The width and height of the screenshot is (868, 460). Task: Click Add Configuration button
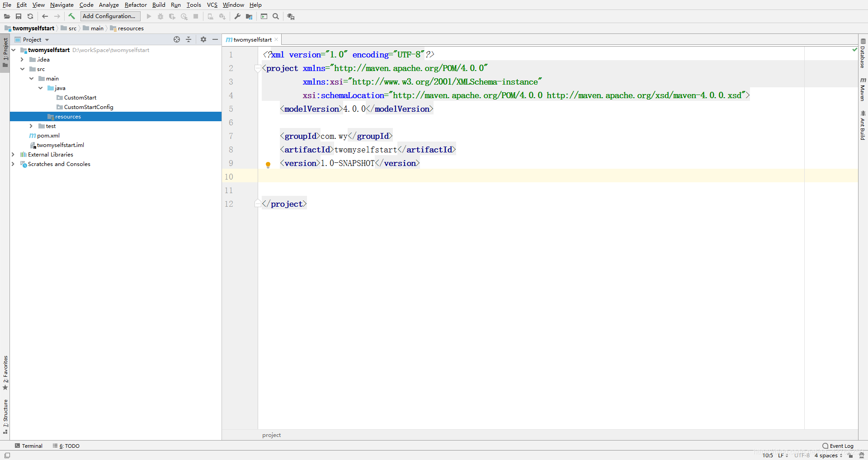110,16
